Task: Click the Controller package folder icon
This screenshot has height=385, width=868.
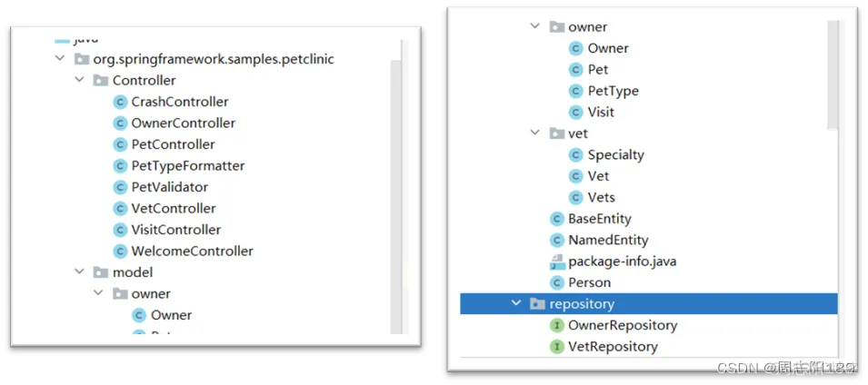Action: tap(101, 81)
